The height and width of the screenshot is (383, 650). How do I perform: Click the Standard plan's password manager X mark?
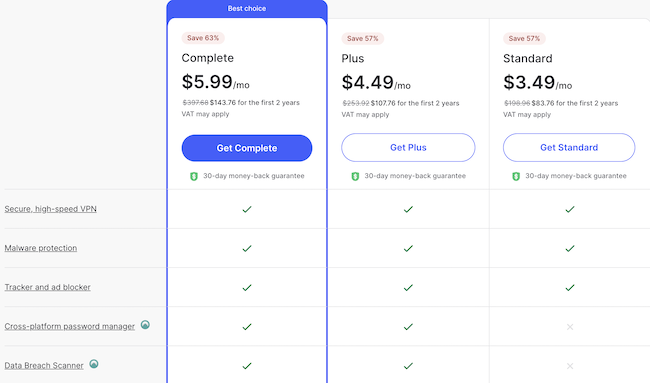point(570,327)
